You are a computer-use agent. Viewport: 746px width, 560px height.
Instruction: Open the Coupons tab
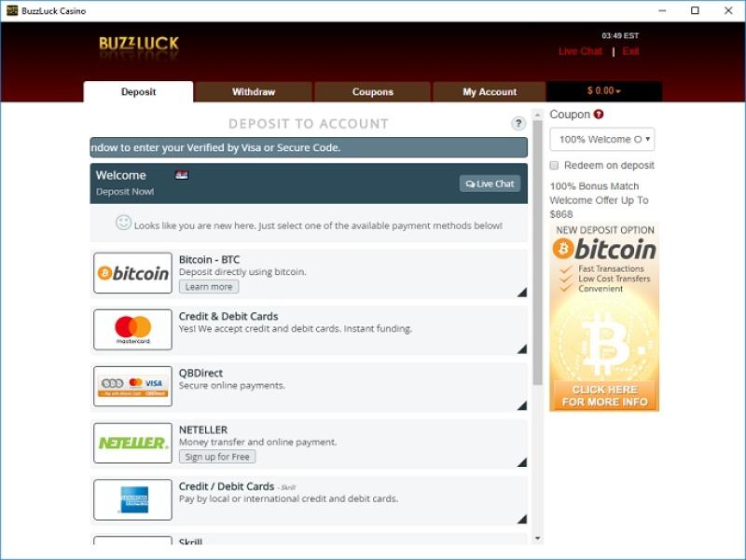click(x=372, y=92)
